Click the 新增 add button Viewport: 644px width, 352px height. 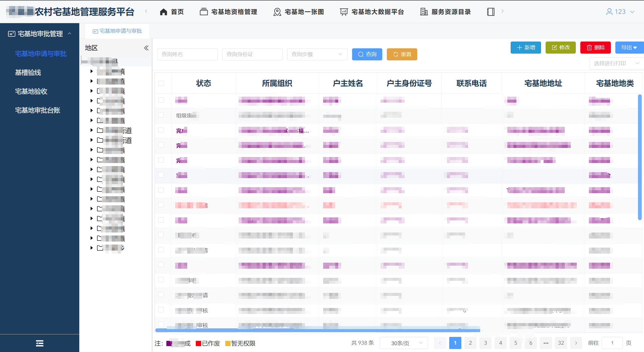click(526, 48)
